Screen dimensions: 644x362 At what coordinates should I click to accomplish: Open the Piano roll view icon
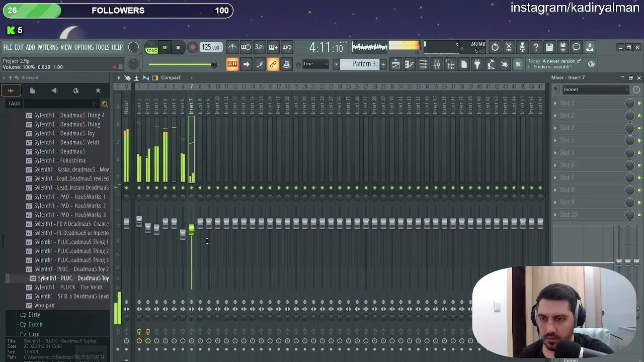[409, 64]
